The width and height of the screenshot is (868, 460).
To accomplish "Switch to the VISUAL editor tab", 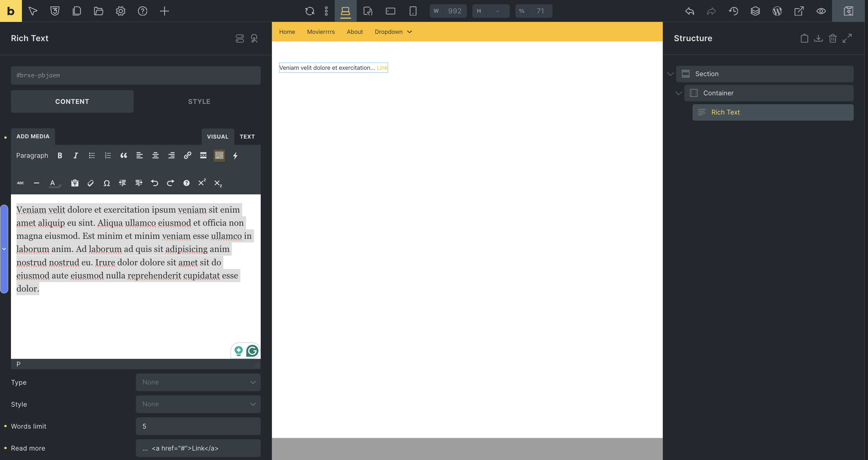I will tap(217, 137).
